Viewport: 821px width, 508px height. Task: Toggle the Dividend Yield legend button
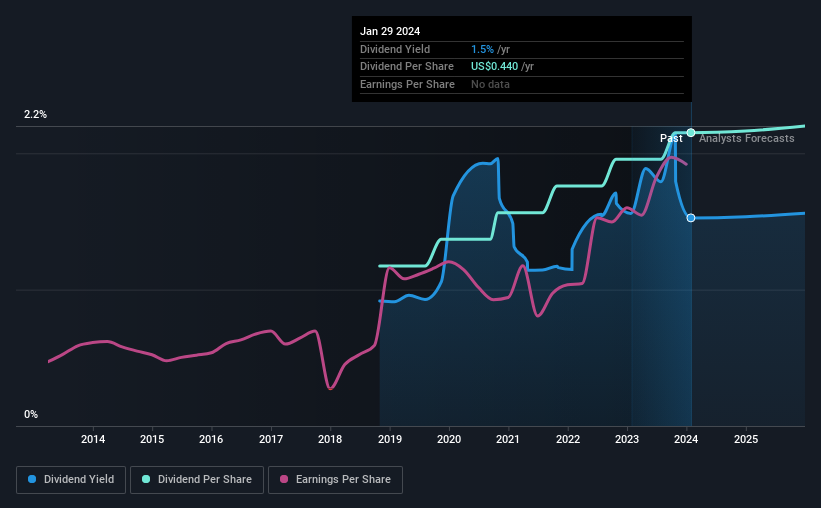[71, 479]
